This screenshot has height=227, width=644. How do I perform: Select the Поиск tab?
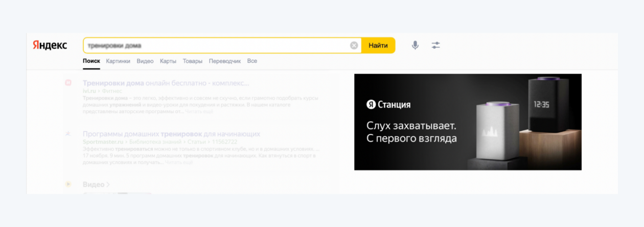91,61
